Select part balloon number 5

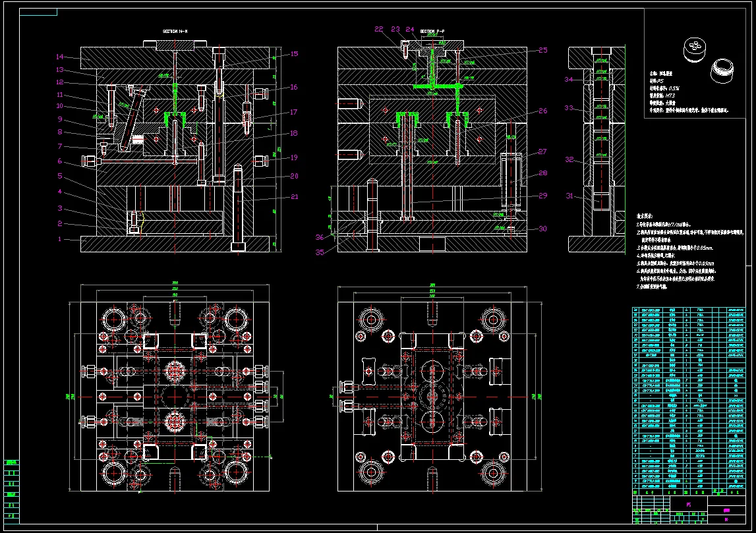pos(60,176)
